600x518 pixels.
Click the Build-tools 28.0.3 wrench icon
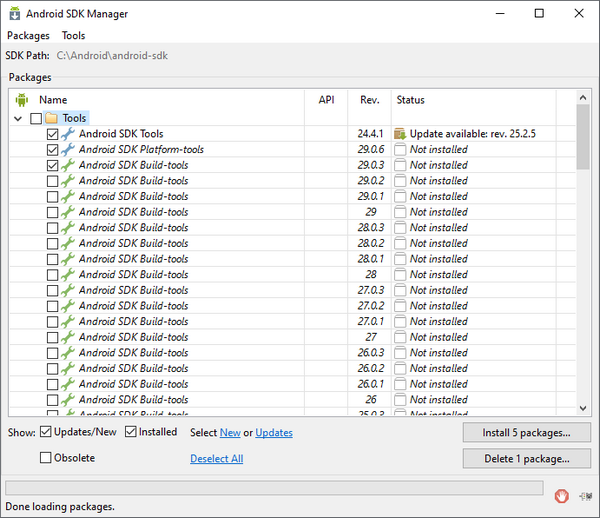click(x=68, y=228)
